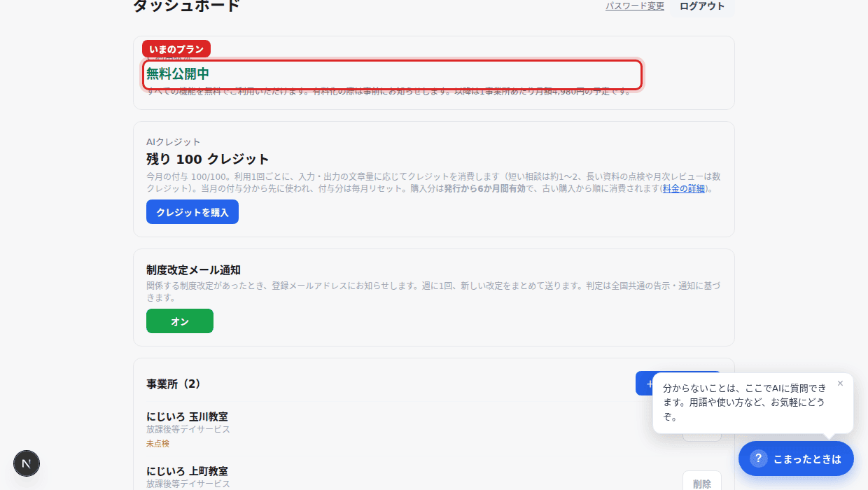Click the AIクレジット label
868x490 pixels.
pos(174,142)
